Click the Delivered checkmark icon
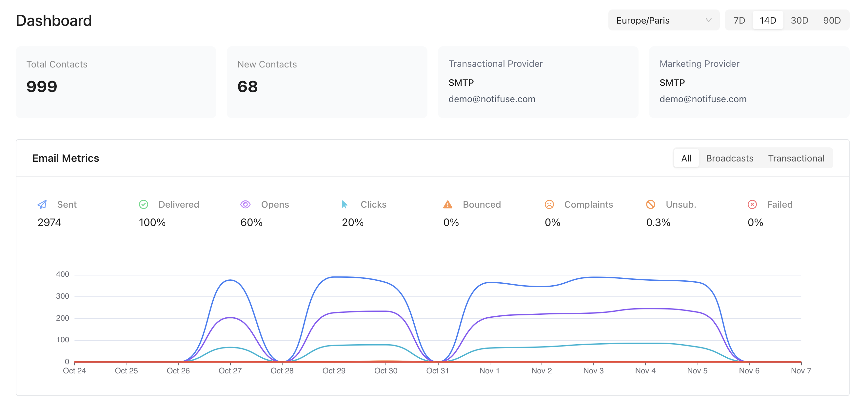This screenshot has width=868, height=414. (x=144, y=204)
